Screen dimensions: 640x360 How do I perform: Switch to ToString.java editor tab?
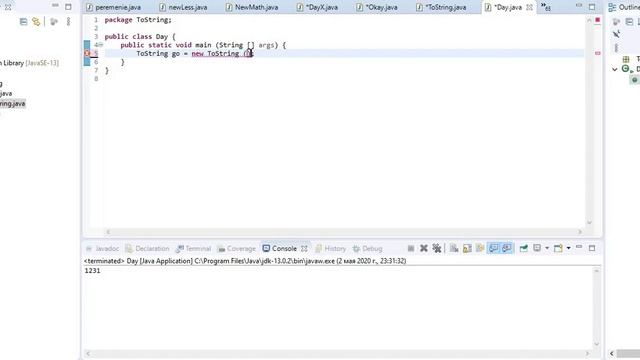coord(442,7)
